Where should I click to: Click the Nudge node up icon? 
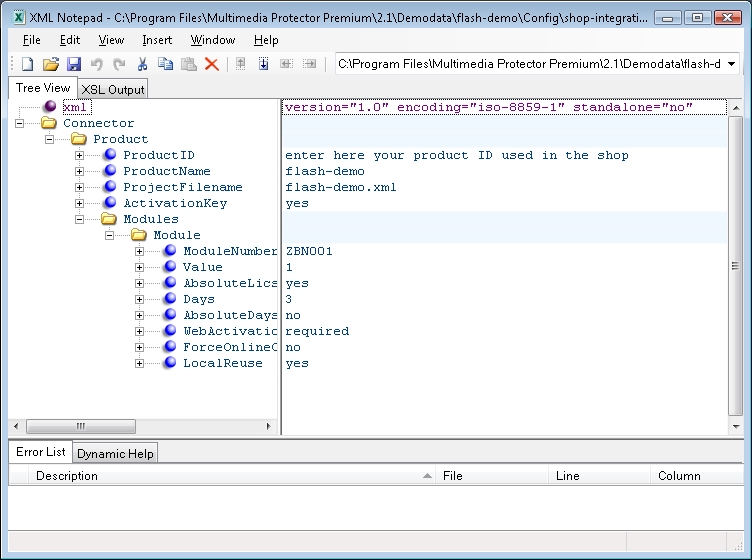240,64
